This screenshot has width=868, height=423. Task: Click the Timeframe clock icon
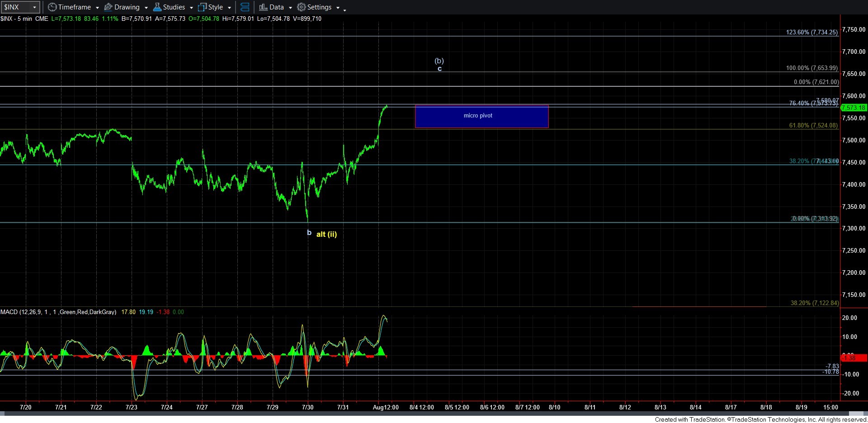pos(52,7)
